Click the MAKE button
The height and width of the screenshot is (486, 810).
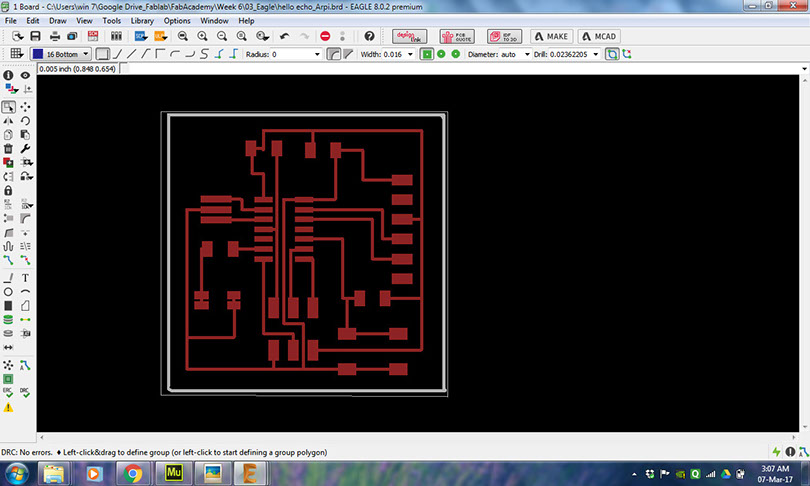point(551,36)
